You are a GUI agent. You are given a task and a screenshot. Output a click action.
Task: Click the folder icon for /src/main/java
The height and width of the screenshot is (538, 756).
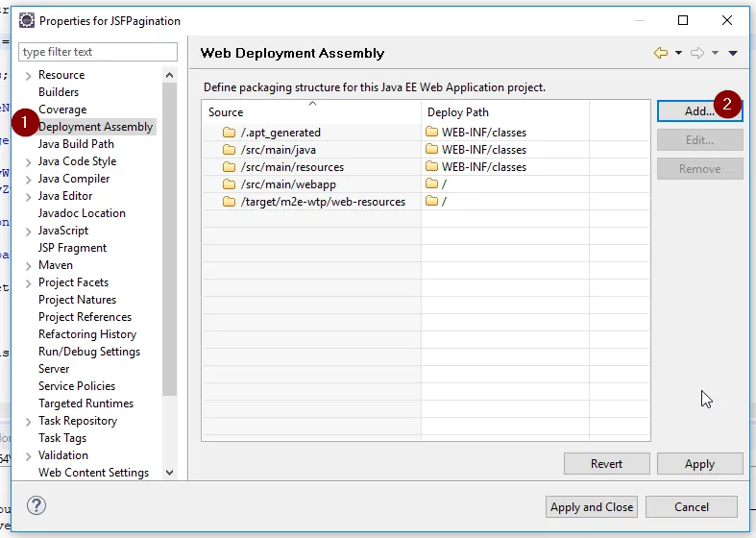coord(229,150)
